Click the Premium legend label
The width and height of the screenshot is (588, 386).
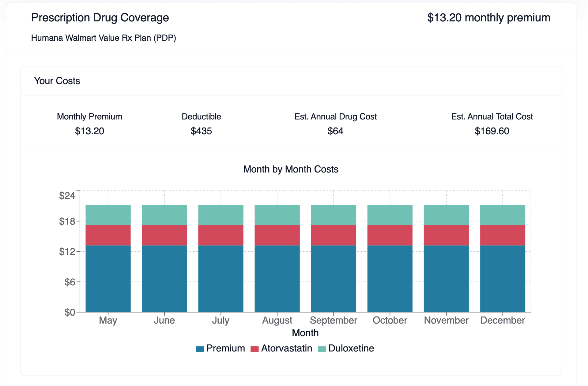point(225,348)
